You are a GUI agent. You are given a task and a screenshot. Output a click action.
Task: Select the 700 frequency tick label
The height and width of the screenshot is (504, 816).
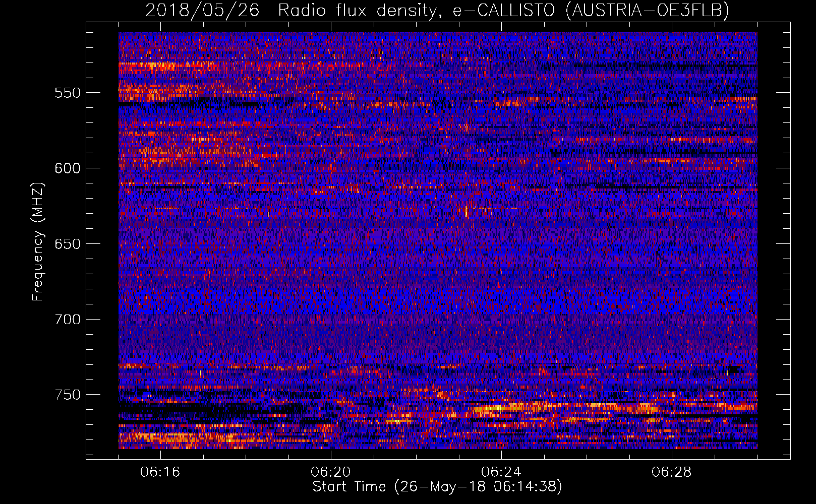pos(68,320)
